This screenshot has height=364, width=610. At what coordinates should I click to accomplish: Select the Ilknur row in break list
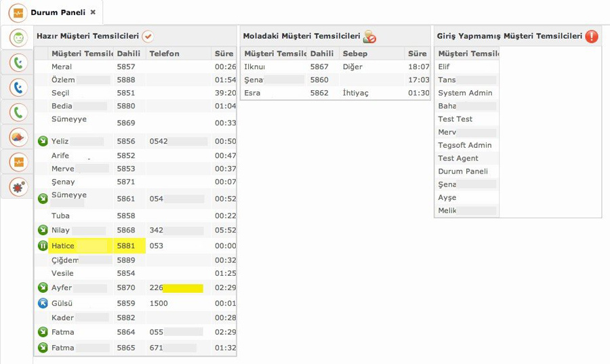click(335, 67)
